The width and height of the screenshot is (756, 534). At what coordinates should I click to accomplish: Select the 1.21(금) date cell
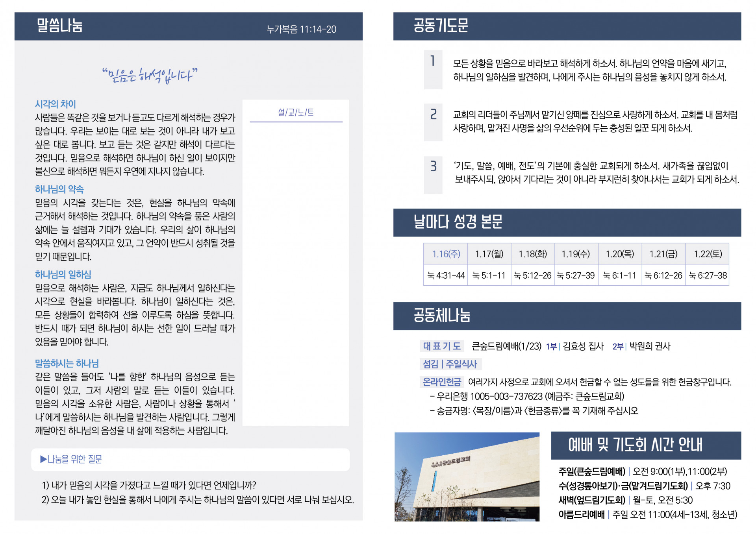[663, 254]
